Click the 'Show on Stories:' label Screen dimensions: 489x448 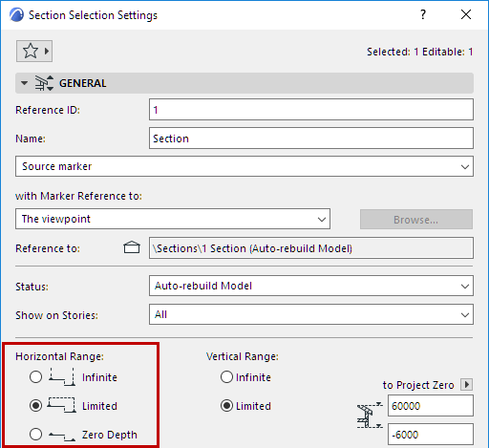(x=56, y=315)
